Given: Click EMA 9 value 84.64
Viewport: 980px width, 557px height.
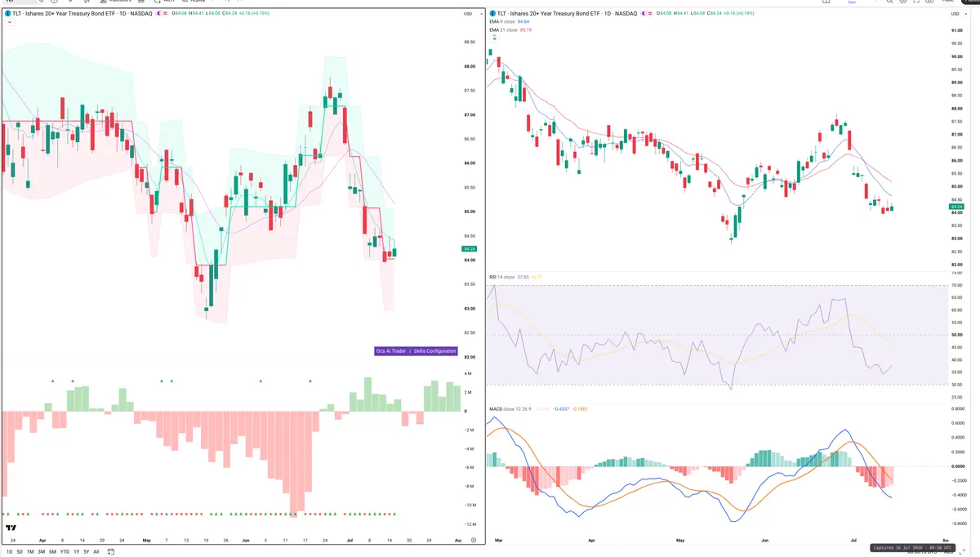Looking at the screenshot, I should (x=523, y=21).
